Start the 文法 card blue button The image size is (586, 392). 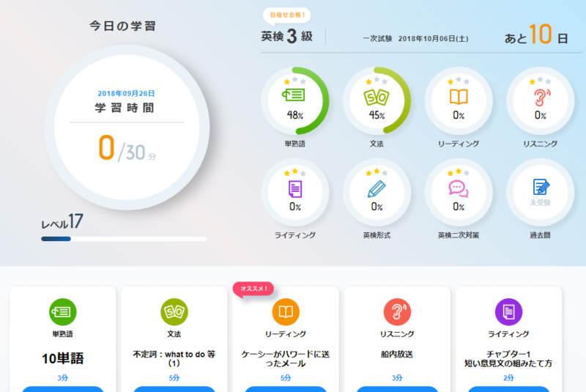(x=174, y=389)
